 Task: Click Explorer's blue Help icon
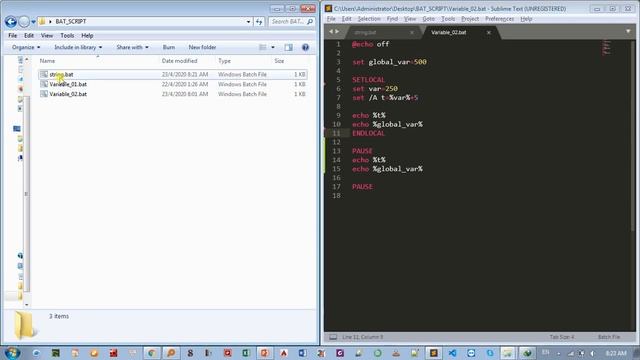(x=305, y=47)
